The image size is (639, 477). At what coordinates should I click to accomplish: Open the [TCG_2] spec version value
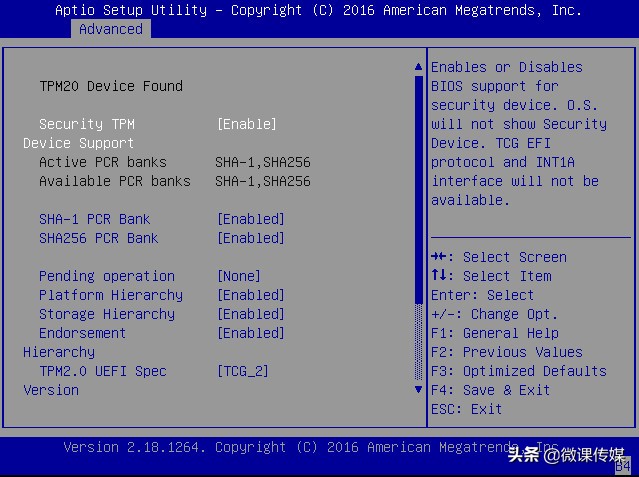pyautogui.click(x=243, y=371)
